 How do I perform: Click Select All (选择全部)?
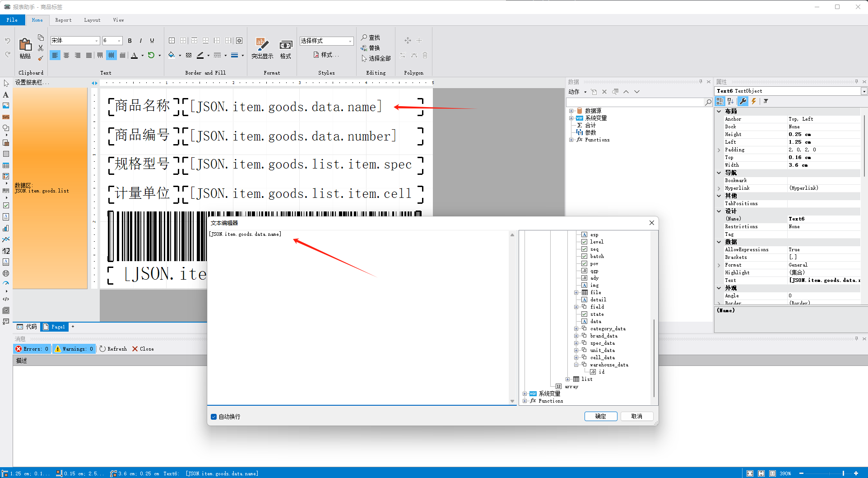(376, 58)
